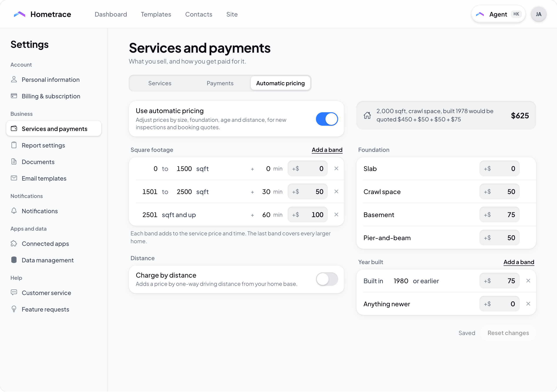Edit the 1980 year built value
Screen dimensions: 557x392
401,281
